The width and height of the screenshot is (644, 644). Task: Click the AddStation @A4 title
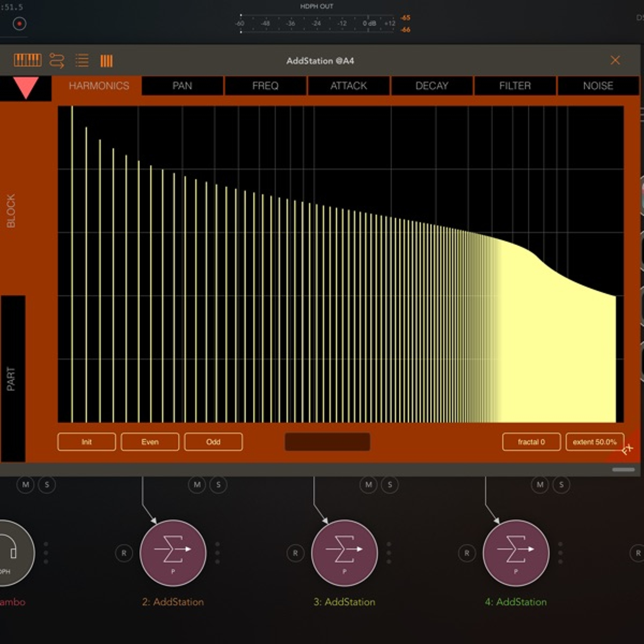click(320, 61)
